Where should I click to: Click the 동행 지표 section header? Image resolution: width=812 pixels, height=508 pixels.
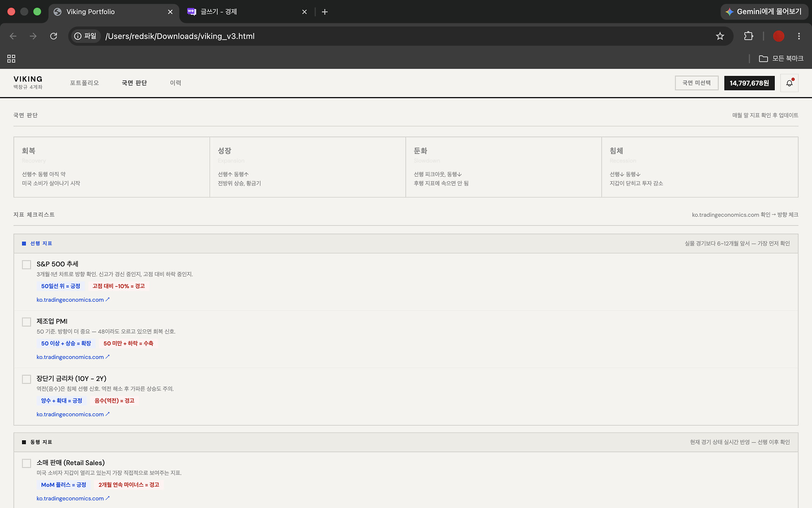click(x=406, y=442)
